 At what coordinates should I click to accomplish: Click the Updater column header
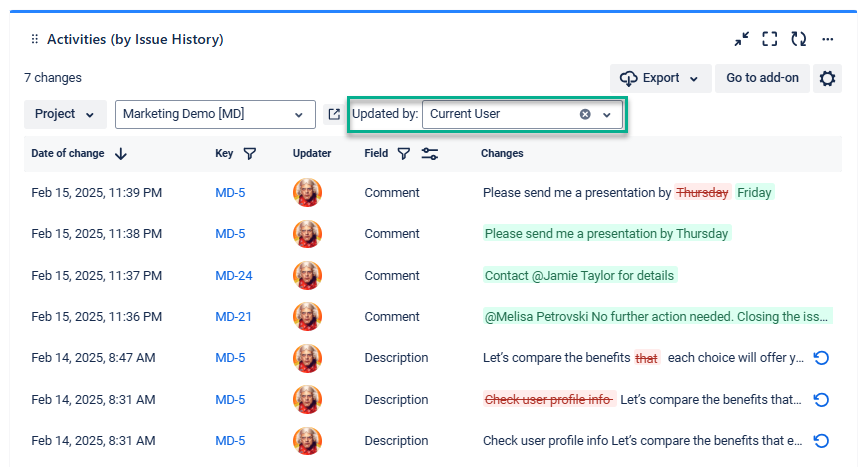(312, 153)
